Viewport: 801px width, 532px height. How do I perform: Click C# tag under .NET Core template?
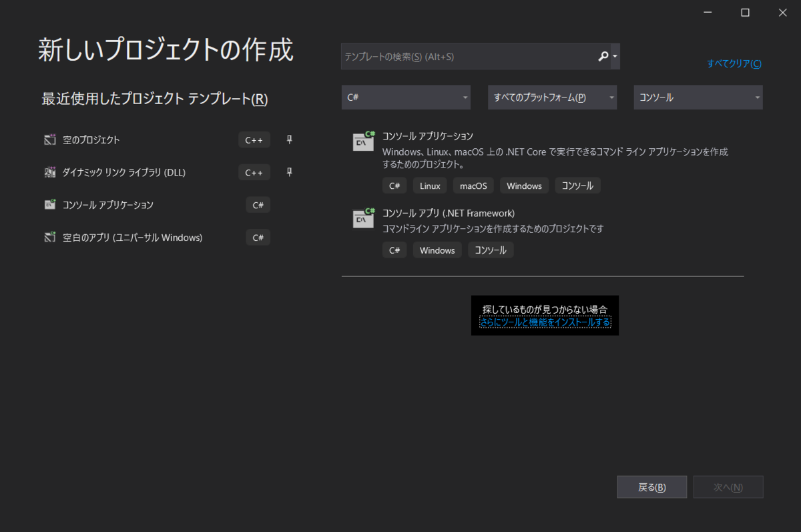(394, 186)
